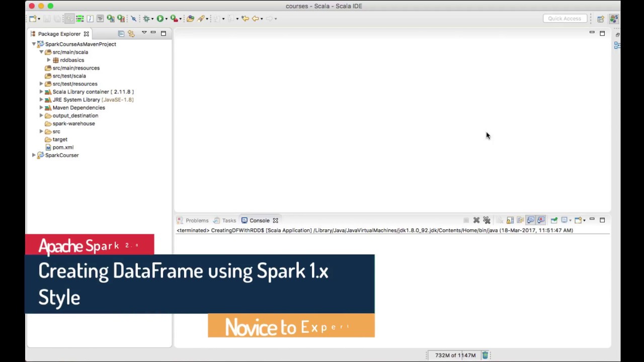Expand the output_destination folder
The width and height of the screenshot is (644, 362).
click(41, 116)
